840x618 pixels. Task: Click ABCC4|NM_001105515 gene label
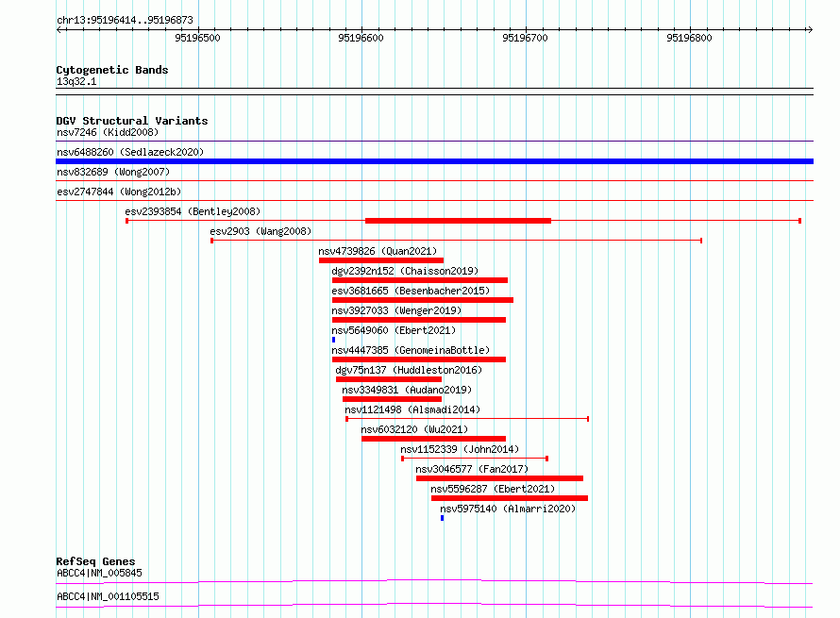click(x=108, y=596)
